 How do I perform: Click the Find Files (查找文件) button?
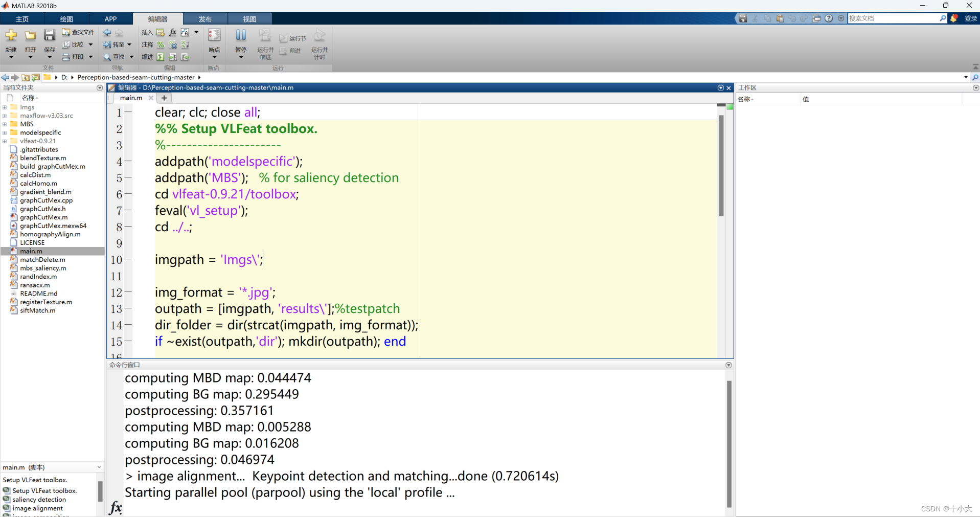(x=78, y=32)
